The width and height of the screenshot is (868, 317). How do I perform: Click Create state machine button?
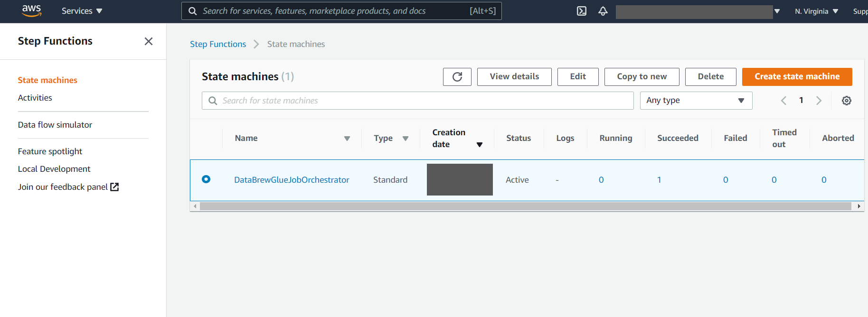(x=797, y=77)
